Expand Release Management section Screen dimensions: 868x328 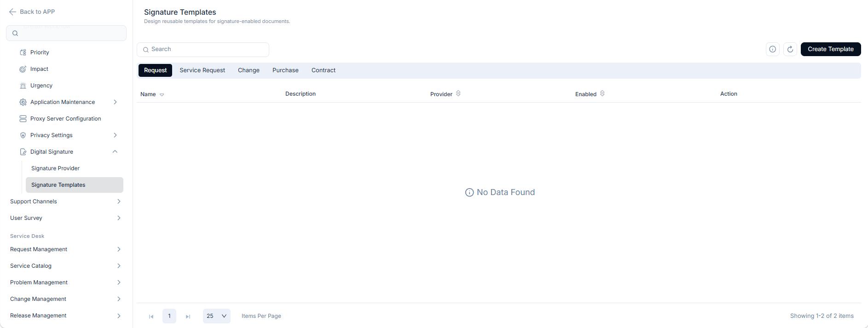(x=119, y=316)
